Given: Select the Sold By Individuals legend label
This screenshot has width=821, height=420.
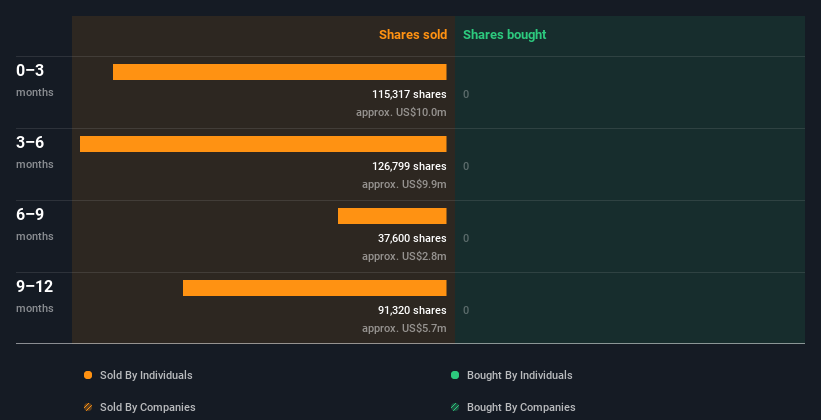Looking at the screenshot, I should coord(146,375).
